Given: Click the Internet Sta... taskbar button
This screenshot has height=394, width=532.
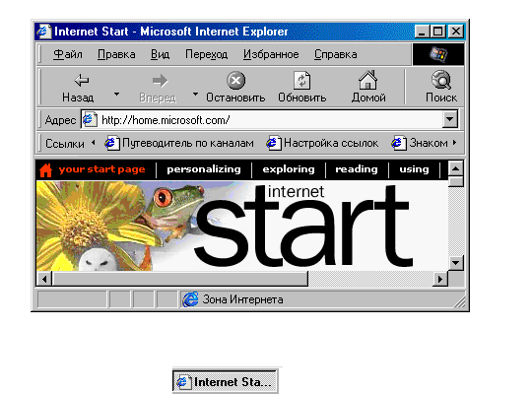Looking at the screenshot, I should [226, 382].
